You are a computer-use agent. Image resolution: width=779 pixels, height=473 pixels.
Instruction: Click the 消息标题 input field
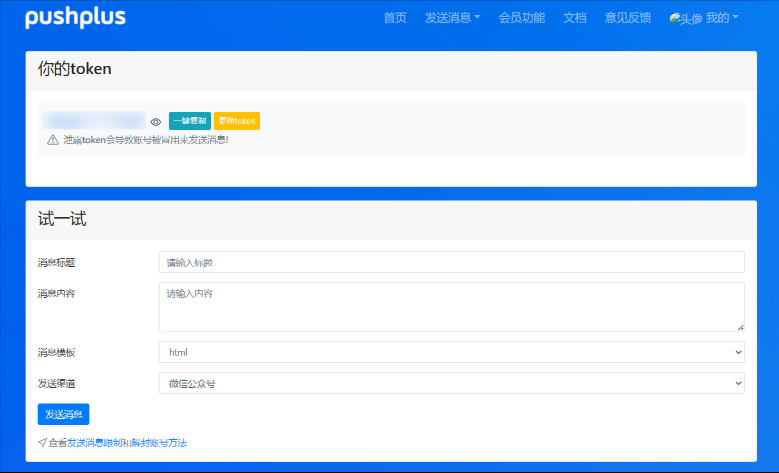tap(451, 262)
